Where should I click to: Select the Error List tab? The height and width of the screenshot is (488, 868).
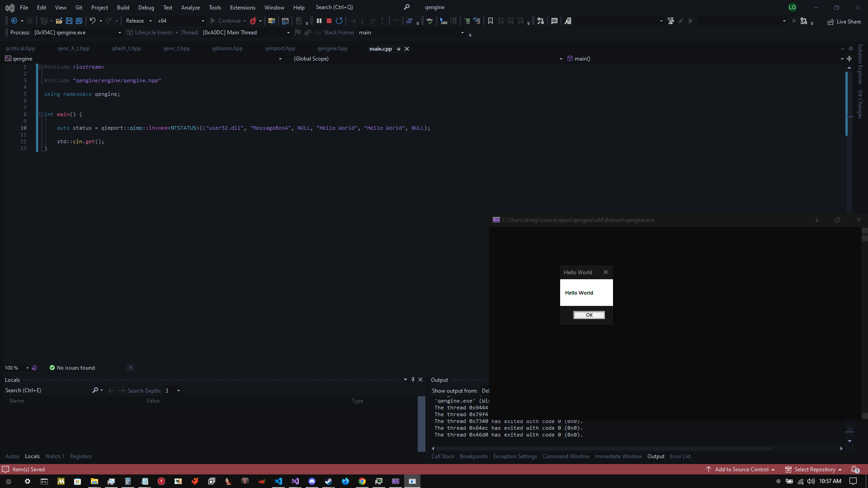tap(680, 456)
